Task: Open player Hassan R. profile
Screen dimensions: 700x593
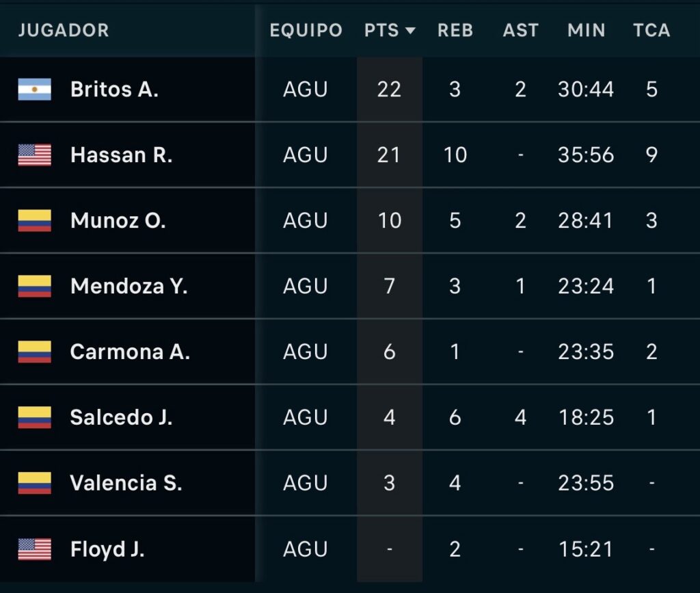Action: tap(121, 155)
